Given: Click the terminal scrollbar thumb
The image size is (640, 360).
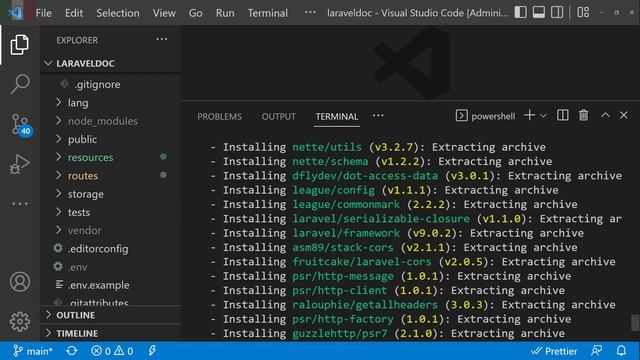Looking at the screenshot, I should [635, 322].
